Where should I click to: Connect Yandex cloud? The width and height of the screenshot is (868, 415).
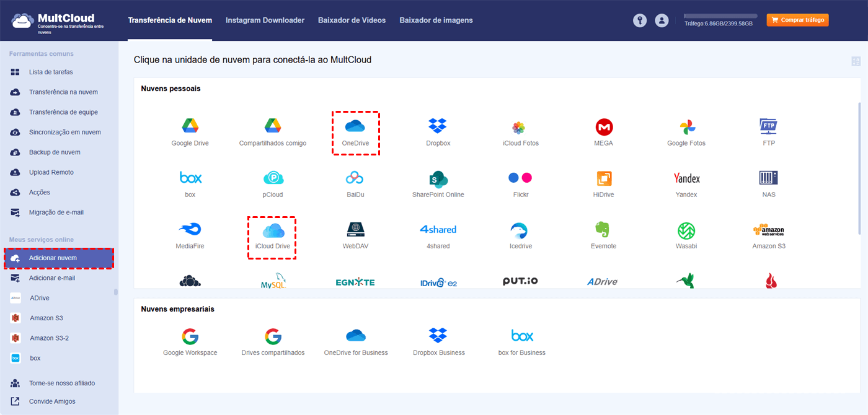click(686, 184)
